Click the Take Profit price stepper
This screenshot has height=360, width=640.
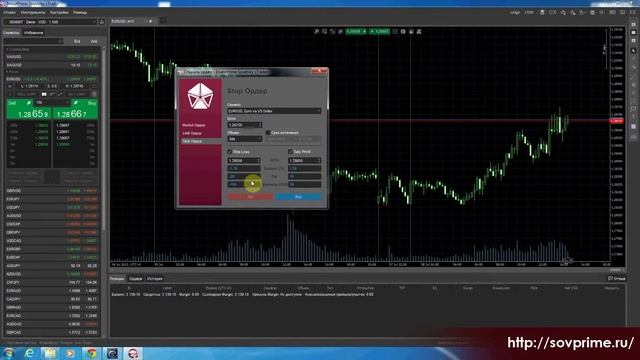coord(319,160)
